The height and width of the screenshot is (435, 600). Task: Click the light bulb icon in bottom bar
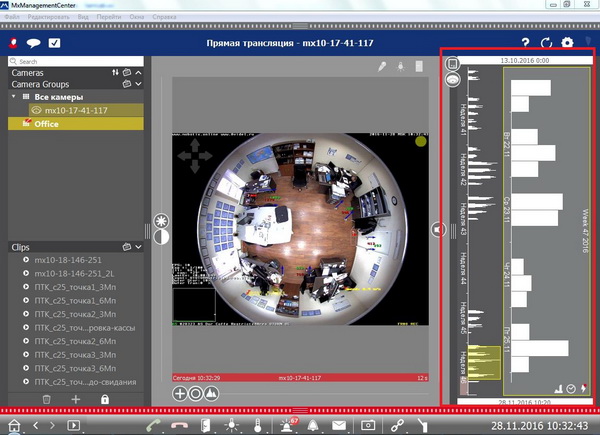232,425
